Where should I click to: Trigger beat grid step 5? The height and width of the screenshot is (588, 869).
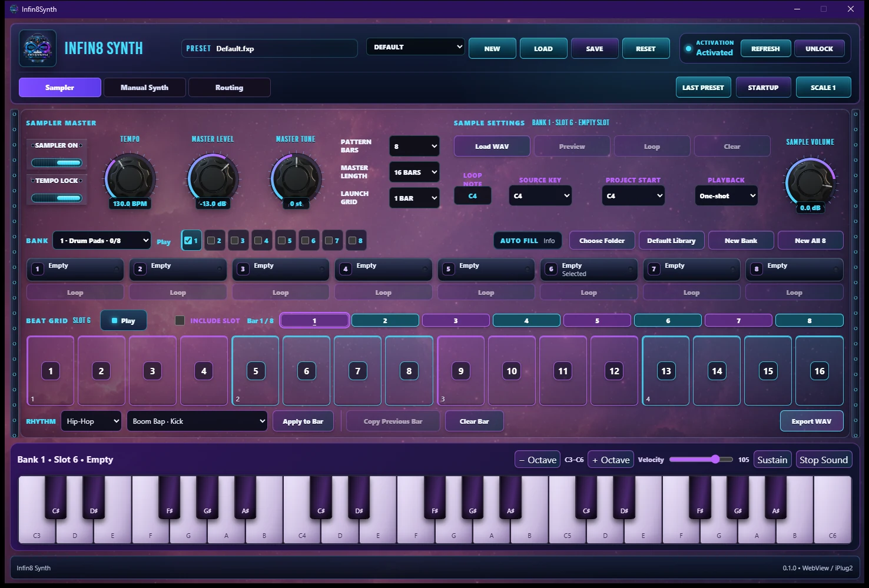click(x=256, y=371)
